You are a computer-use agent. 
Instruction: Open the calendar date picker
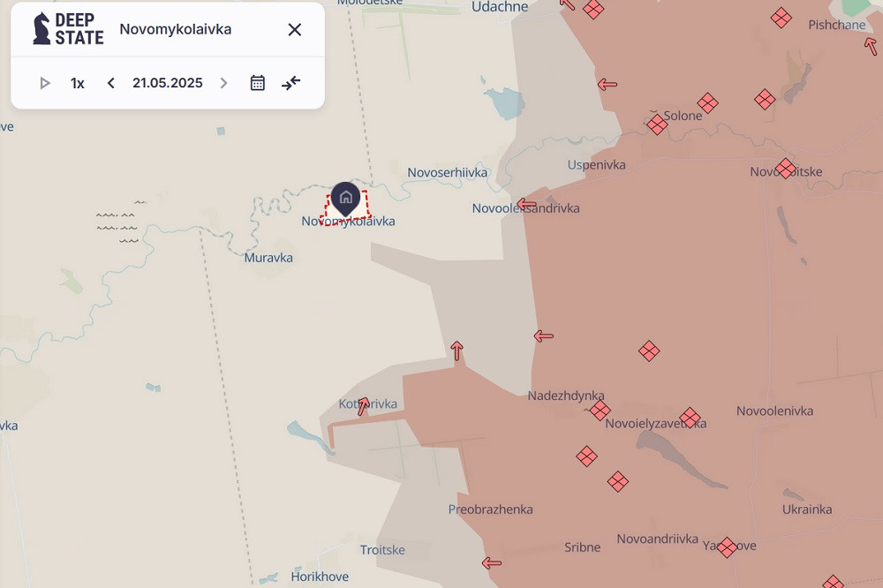[x=258, y=83]
